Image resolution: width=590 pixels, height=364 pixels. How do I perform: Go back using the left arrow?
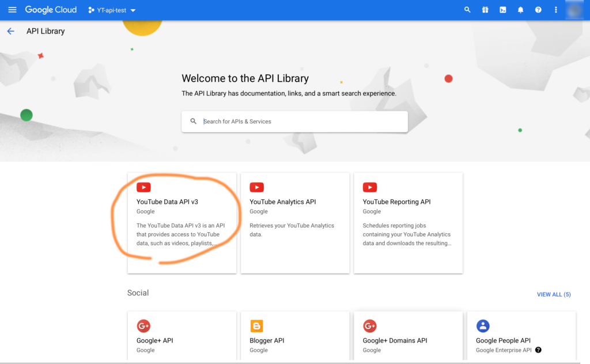coord(10,31)
